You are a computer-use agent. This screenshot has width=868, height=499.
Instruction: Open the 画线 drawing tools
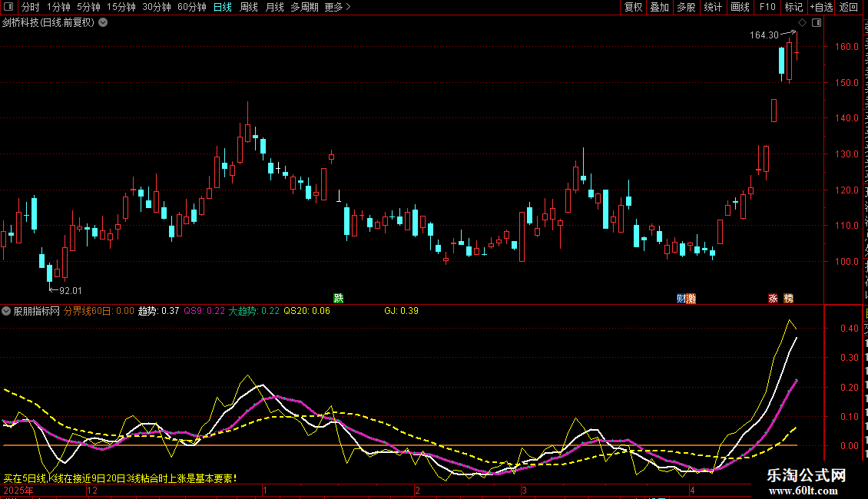coord(740,7)
